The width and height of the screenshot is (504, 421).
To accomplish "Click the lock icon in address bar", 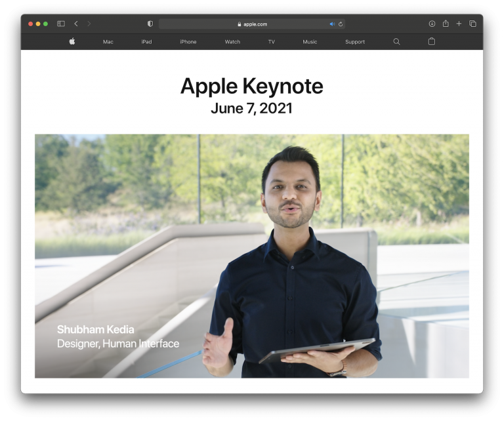I will pyautogui.click(x=239, y=24).
